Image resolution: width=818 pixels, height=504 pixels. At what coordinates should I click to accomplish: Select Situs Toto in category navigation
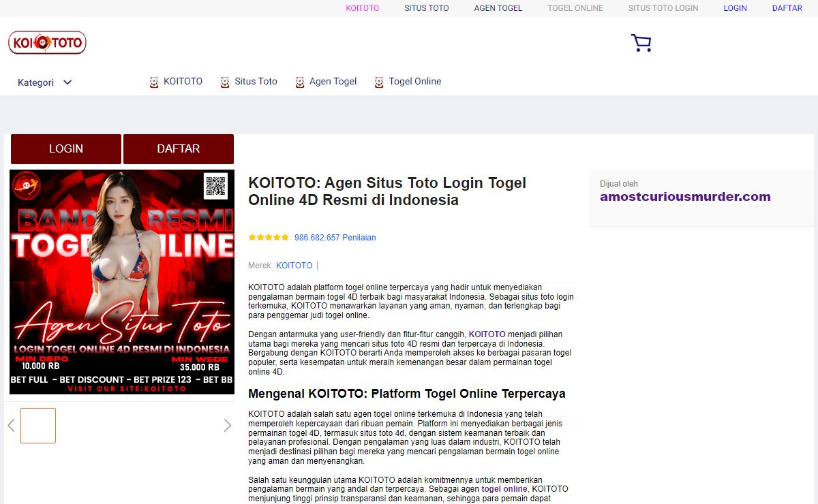coord(256,81)
